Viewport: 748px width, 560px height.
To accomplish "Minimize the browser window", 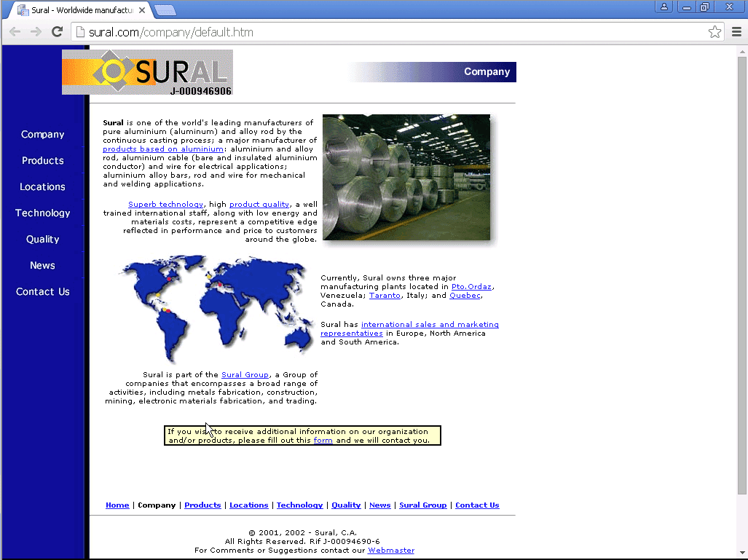I will 687,7.
